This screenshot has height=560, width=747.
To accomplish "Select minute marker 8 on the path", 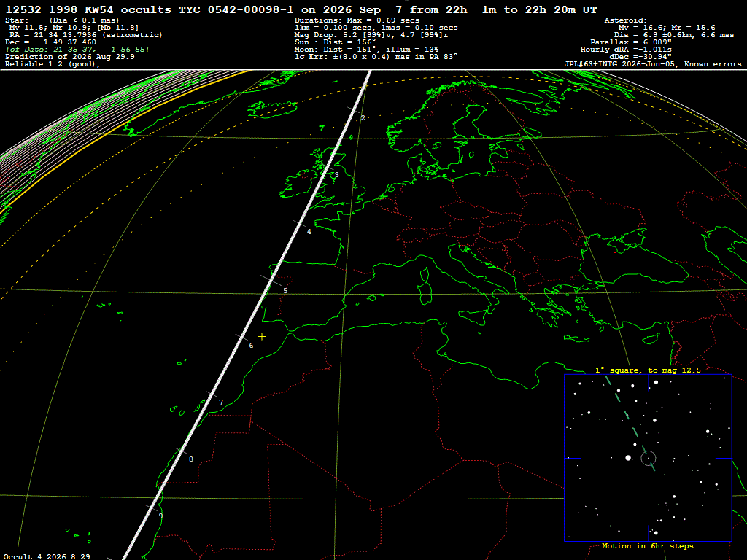I will tap(191, 459).
